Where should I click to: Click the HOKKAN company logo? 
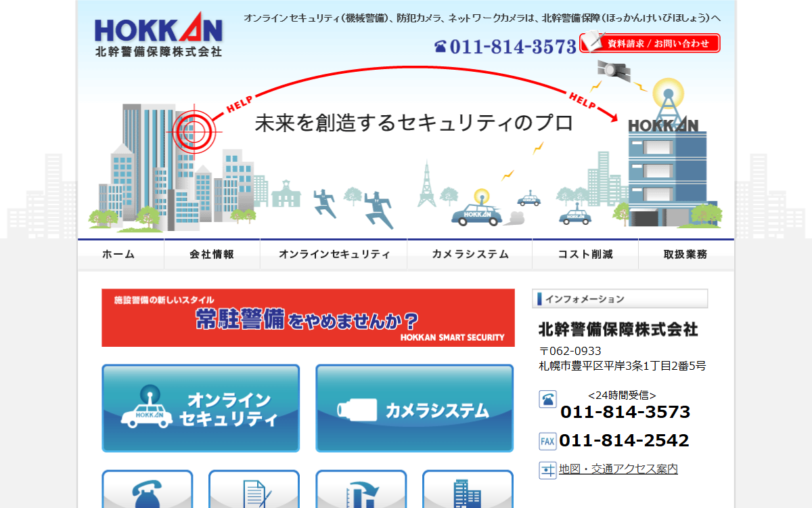pyautogui.click(x=158, y=35)
